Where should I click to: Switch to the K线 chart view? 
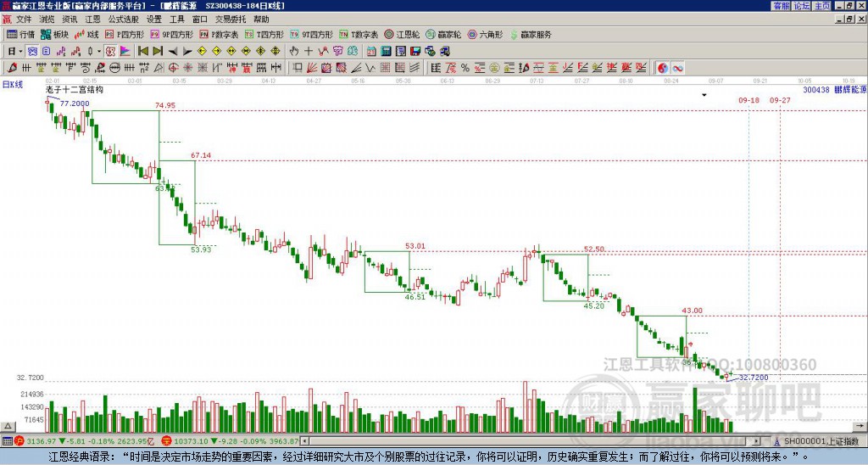(x=86, y=34)
